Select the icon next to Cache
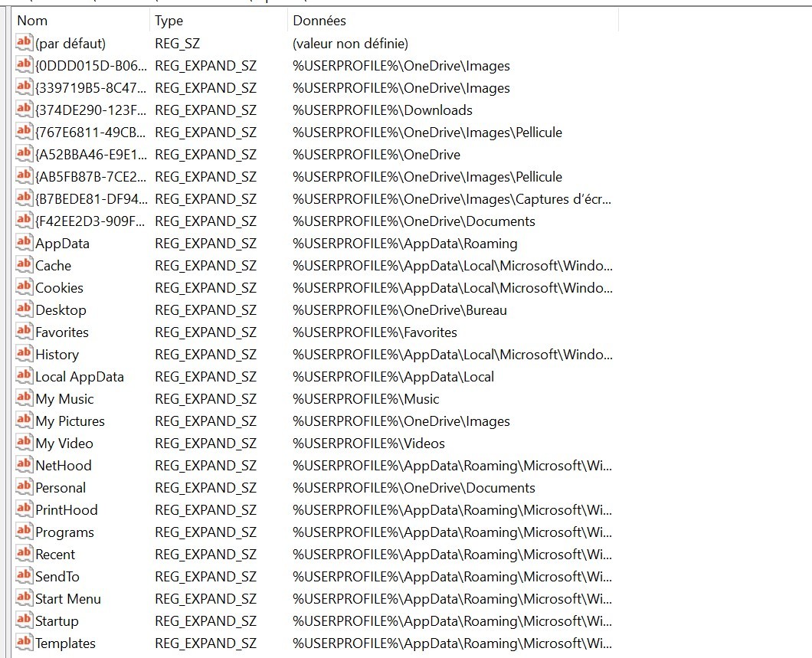812x658 pixels. (x=25, y=266)
